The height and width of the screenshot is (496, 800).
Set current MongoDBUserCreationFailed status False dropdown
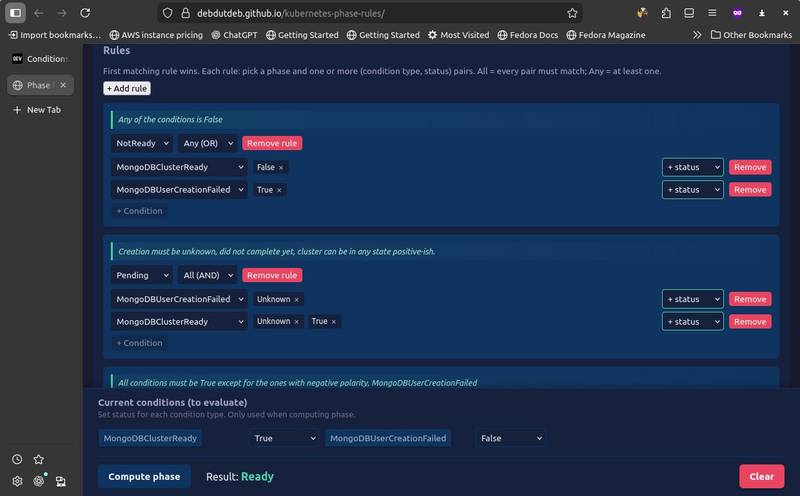(511, 438)
